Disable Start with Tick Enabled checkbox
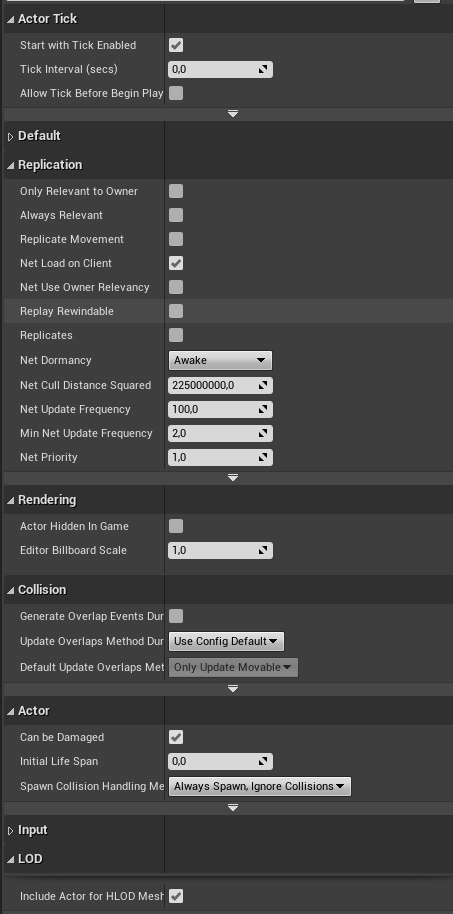 coord(175,45)
